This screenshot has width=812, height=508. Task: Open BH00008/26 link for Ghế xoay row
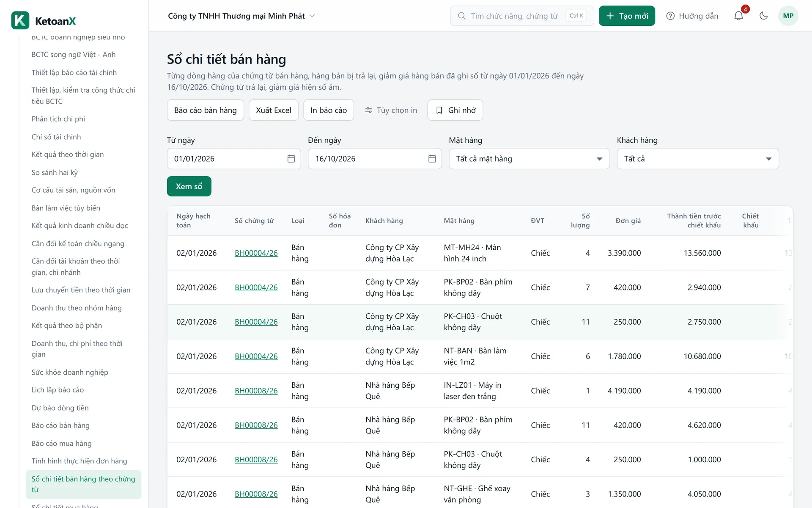(x=256, y=494)
